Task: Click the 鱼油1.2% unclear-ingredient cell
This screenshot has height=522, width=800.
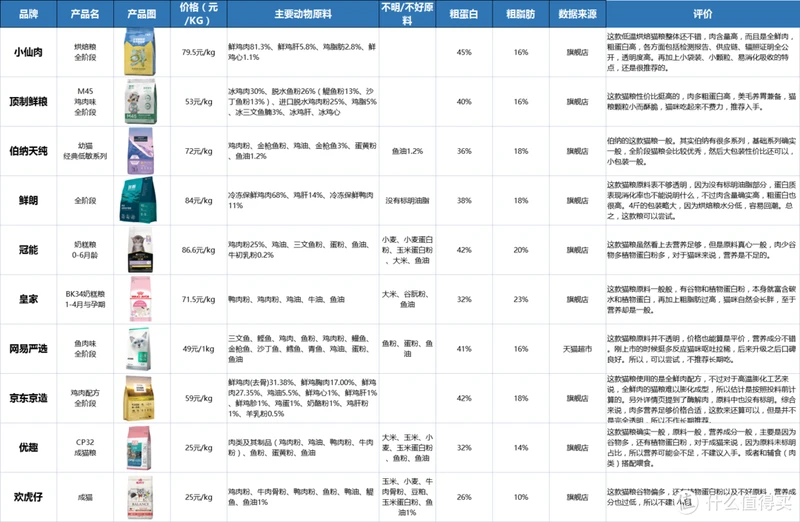Action: [x=407, y=151]
